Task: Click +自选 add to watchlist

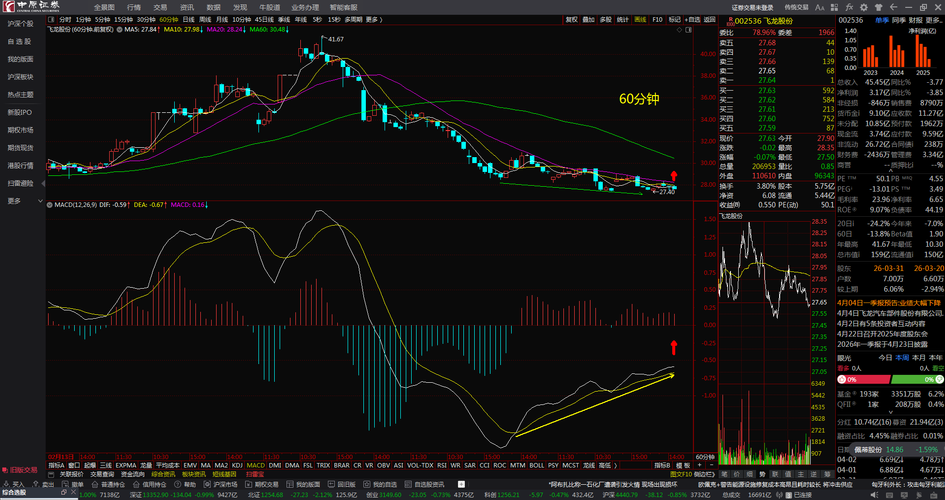Action: click(x=692, y=20)
